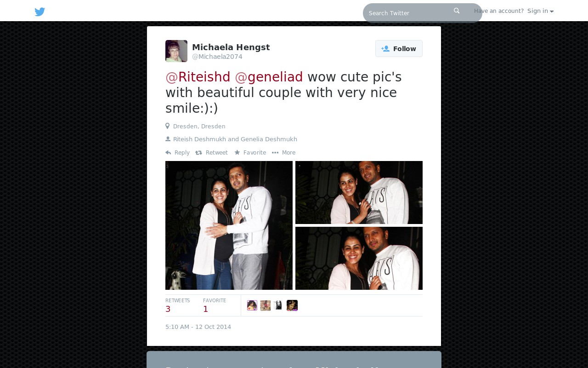This screenshot has width=588, height=368.
Task: Open the More options menu
Action: (283, 153)
